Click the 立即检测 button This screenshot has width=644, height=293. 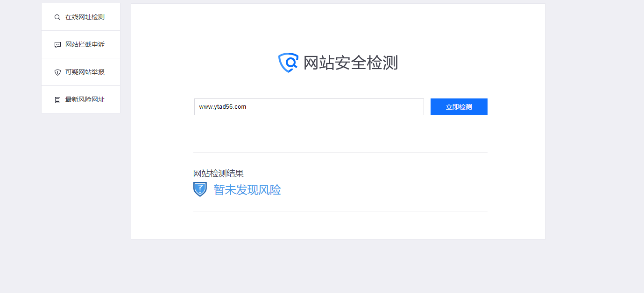459,107
